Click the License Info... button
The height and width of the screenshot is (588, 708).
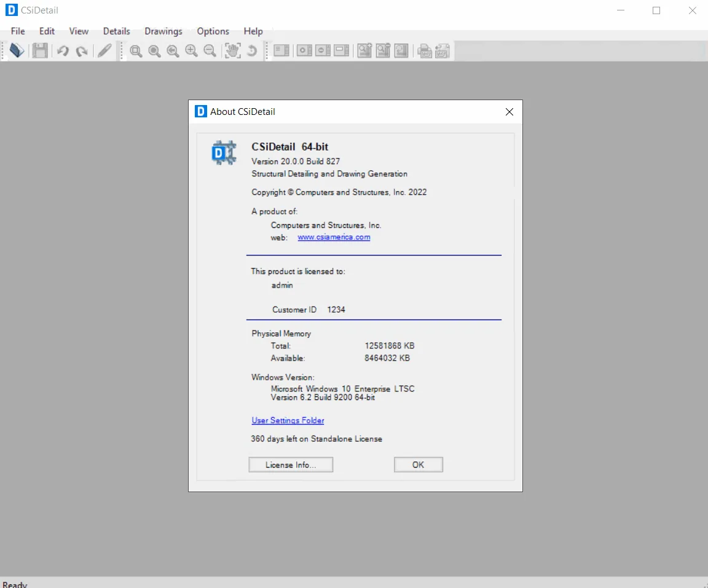pos(291,465)
